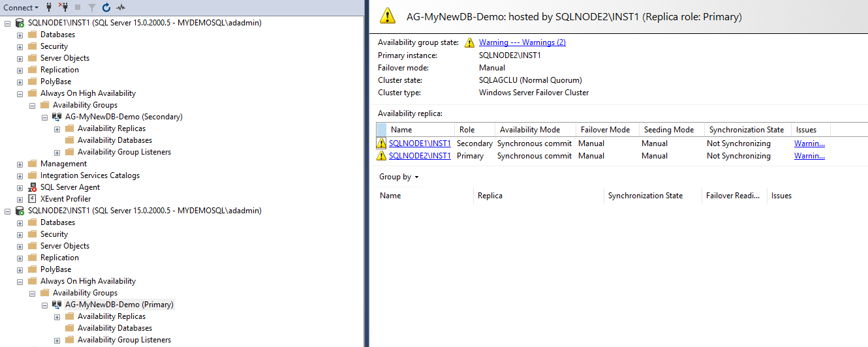Click the SQLNODE2\INST1 server database icon
Image resolution: width=868 pixels, height=347 pixels.
coord(20,211)
